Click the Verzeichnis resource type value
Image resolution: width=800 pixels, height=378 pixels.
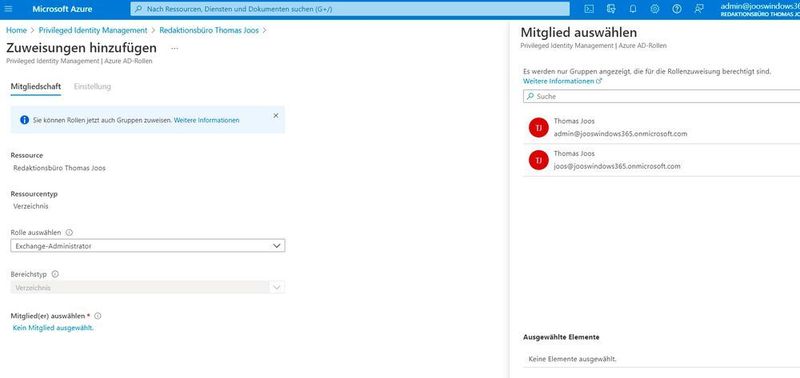31,206
